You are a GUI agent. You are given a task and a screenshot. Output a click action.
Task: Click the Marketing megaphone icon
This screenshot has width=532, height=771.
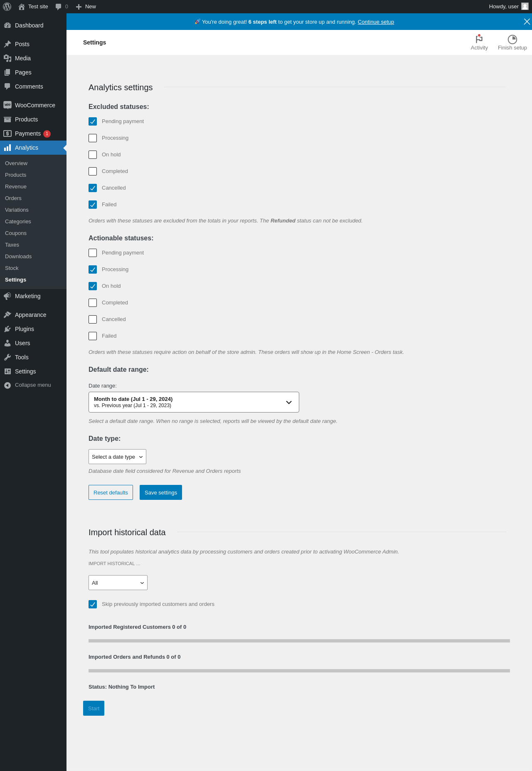[x=7, y=296]
